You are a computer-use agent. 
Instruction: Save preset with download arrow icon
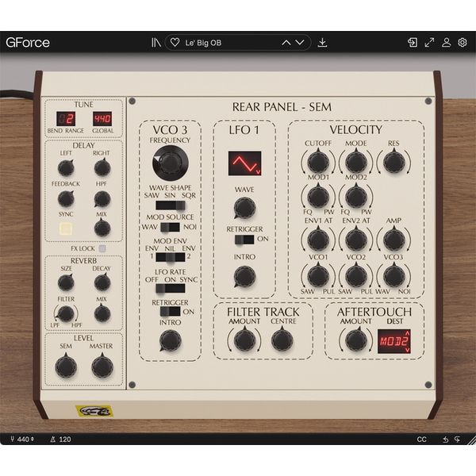point(322,43)
